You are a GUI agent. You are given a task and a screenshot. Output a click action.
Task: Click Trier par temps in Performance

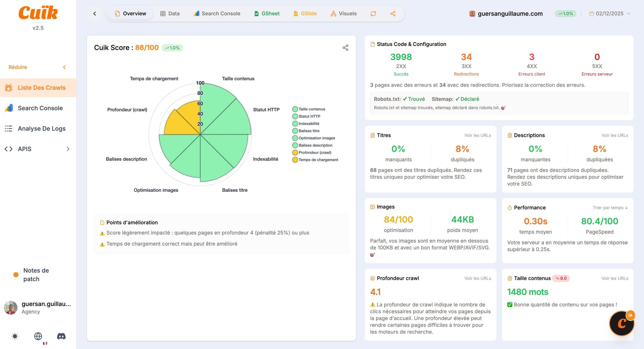pos(610,208)
